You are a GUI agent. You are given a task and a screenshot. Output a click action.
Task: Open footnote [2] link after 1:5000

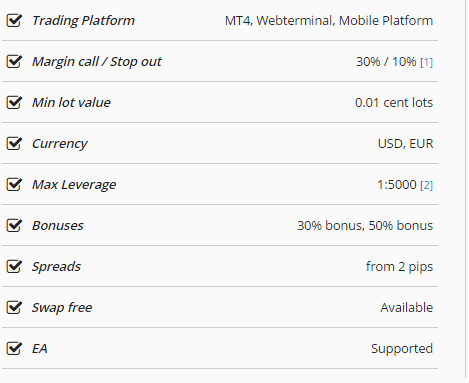[x=426, y=185]
